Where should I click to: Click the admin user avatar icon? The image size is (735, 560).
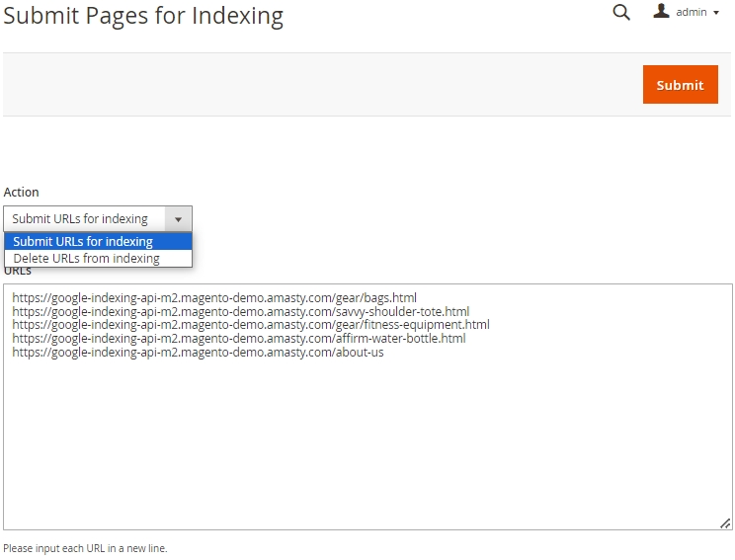pyautogui.click(x=661, y=11)
